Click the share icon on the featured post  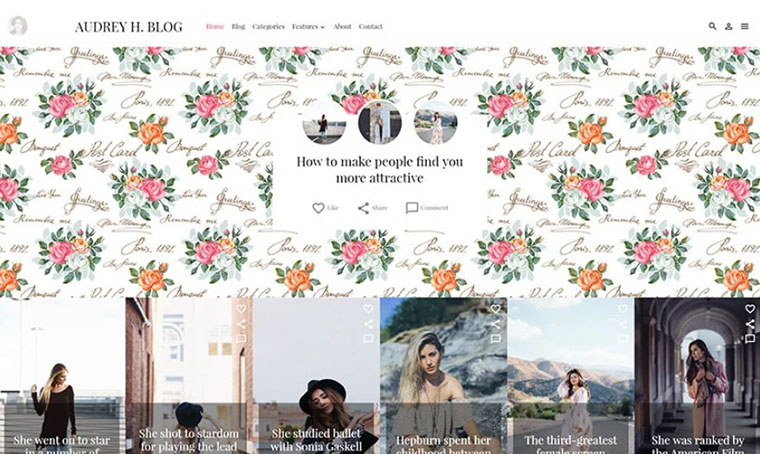pos(363,208)
